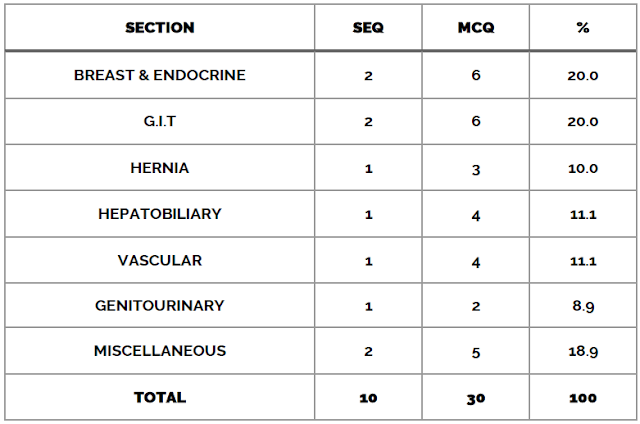640x424 pixels.
Task: Click the BREAST & ENDOCRINE cell
Action: (160, 75)
